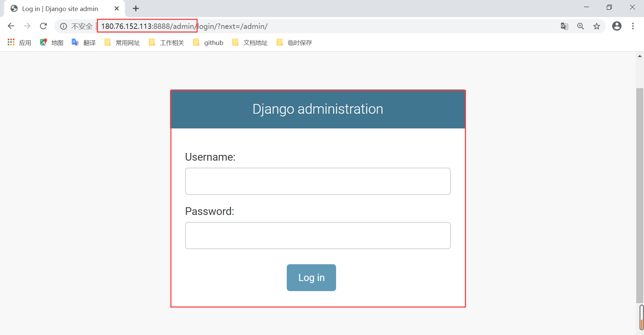Open the Google Translate page icon
Viewport: 644px width, 335px height.
click(565, 26)
